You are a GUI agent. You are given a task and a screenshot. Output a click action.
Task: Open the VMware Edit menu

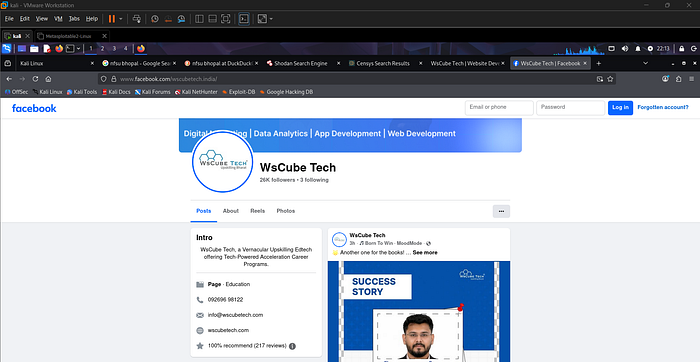pyautogui.click(x=25, y=19)
